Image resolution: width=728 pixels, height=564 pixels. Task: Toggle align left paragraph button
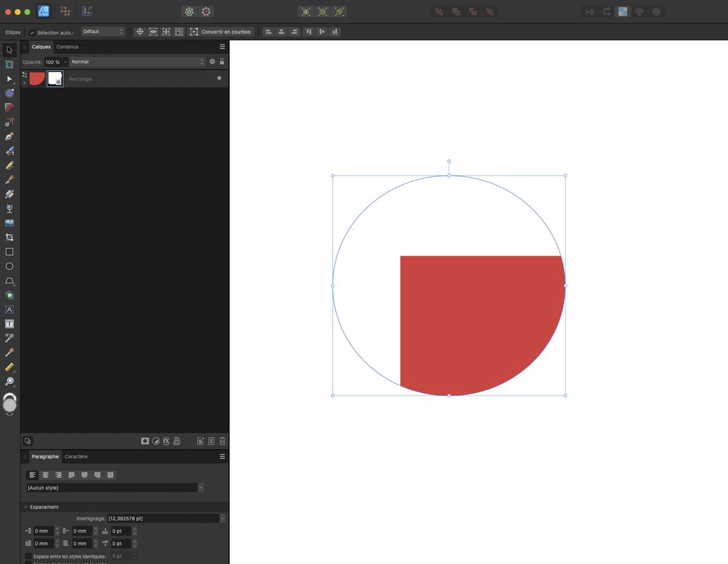point(32,475)
